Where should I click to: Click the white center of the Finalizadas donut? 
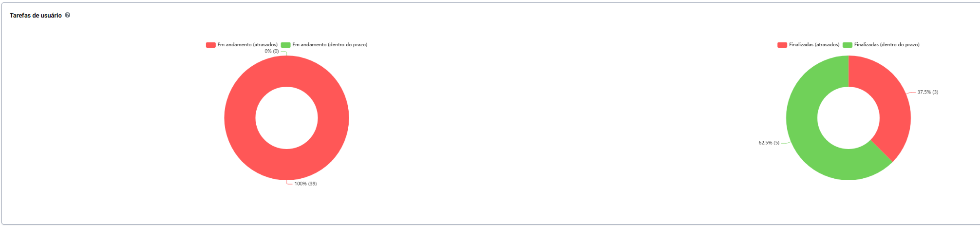click(848, 118)
